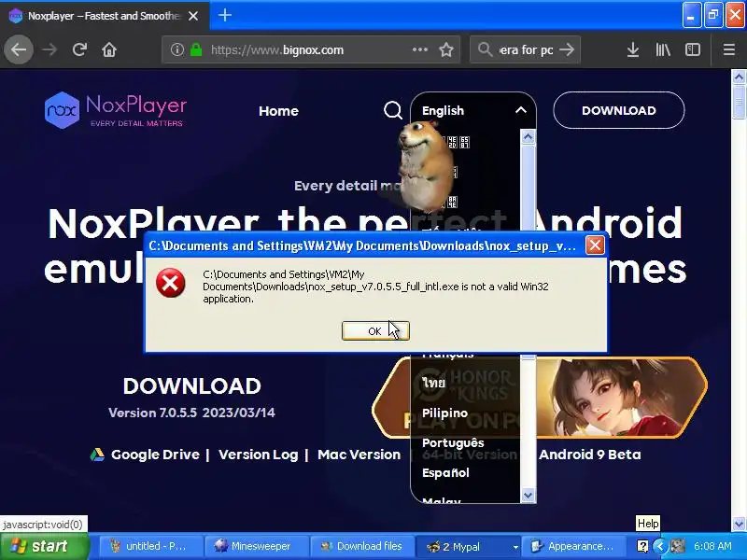Click OK in the error dialog
747x560 pixels.
[x=375, y=331]
